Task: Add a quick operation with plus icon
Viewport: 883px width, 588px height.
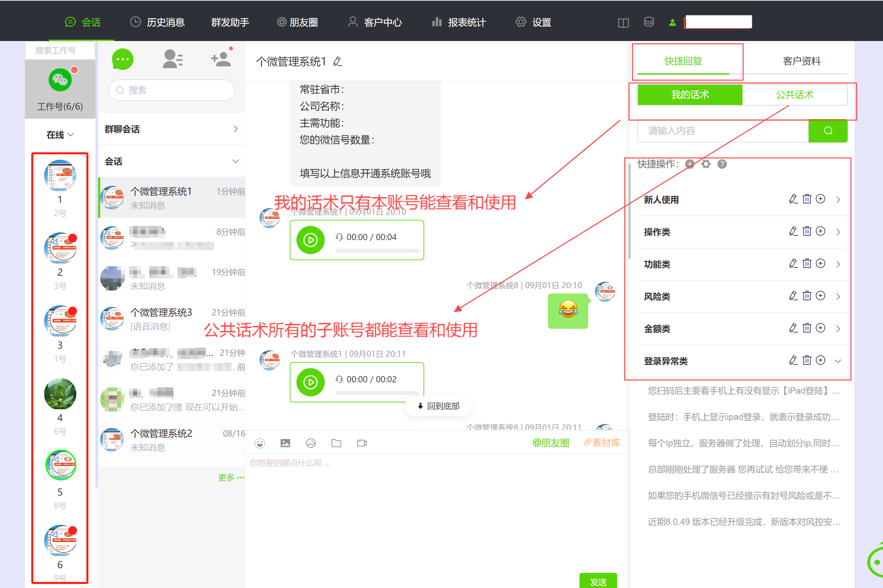Action: pyautogui.click(x=689, y=164)
